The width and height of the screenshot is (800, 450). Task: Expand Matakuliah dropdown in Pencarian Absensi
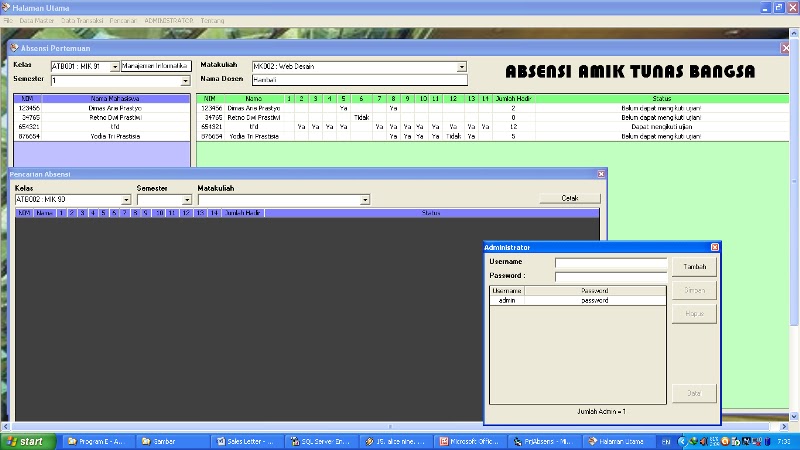click(x=365, y=200)
